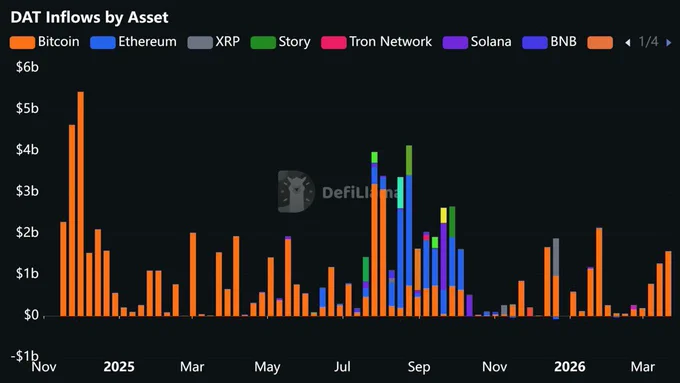Click the 2026 x-axis label
This screenshot has height=383, width=680.
(569, 367)
